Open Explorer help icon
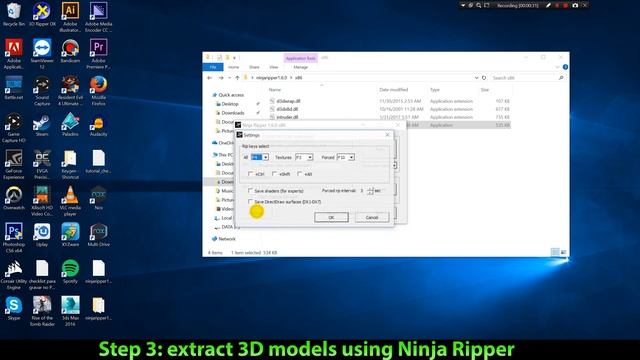Viewport: 640px width, 360px height. click(565, 67)
